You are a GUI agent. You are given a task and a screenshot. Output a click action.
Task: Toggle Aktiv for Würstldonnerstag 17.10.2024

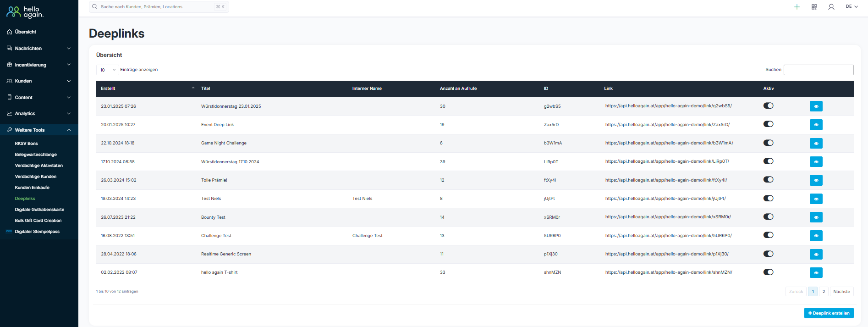click(769, 161)
